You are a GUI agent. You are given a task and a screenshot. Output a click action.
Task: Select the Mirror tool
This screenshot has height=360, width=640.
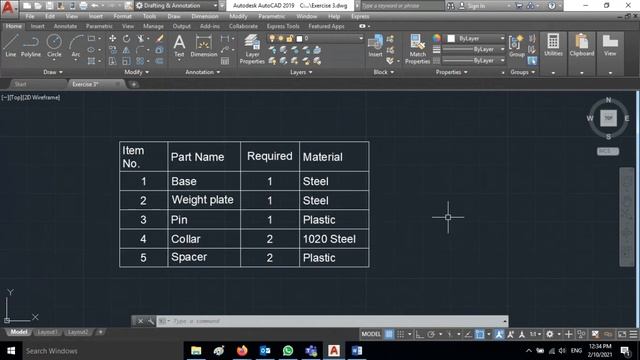[127, 50]
